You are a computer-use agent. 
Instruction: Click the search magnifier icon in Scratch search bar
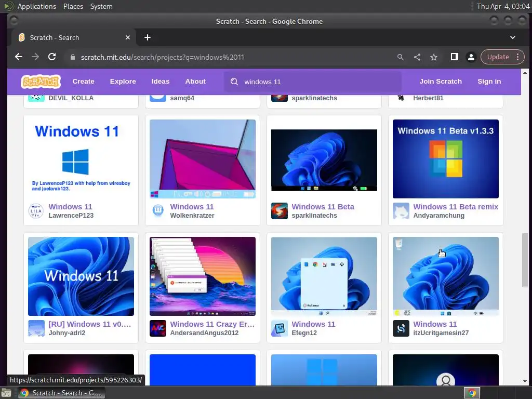tap(234, 82)
